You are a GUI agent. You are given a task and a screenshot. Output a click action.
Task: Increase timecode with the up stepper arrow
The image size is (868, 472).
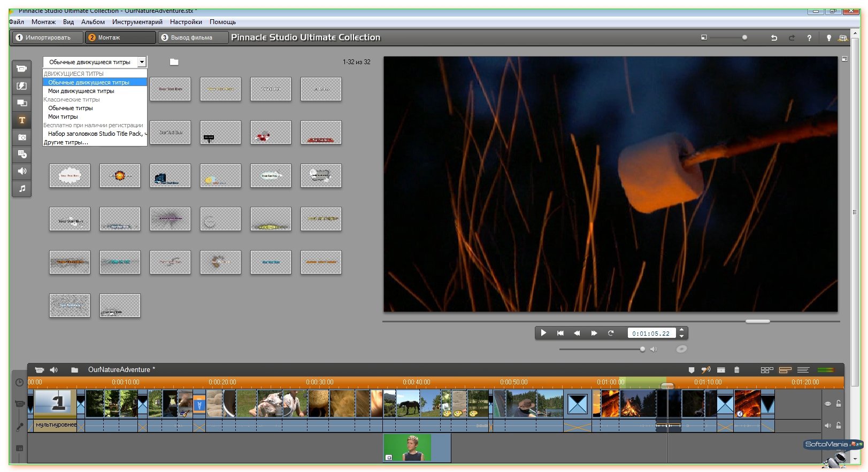[x=681, y=330]
